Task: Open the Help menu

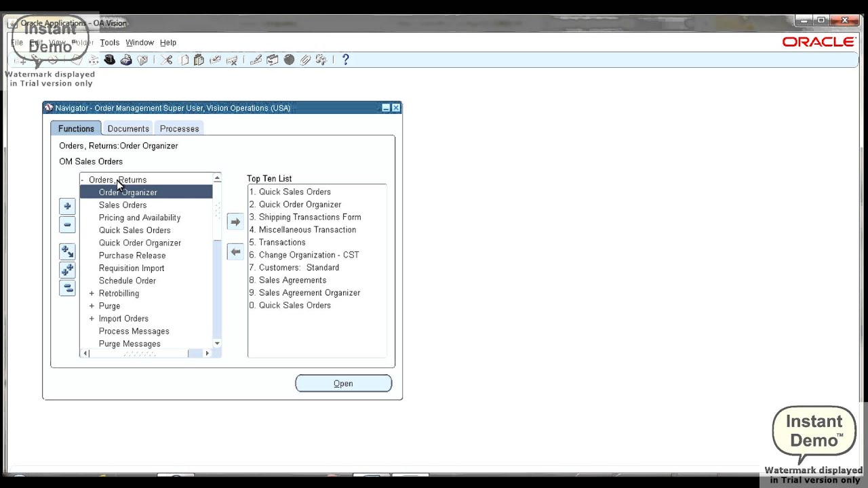Action: 168,43
